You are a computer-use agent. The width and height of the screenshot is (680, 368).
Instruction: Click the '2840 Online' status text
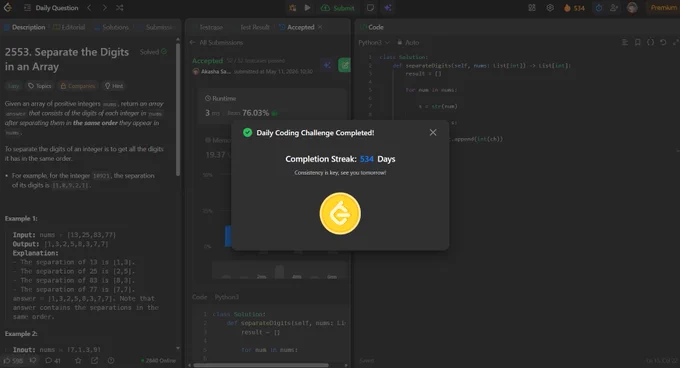pos(159,361)
